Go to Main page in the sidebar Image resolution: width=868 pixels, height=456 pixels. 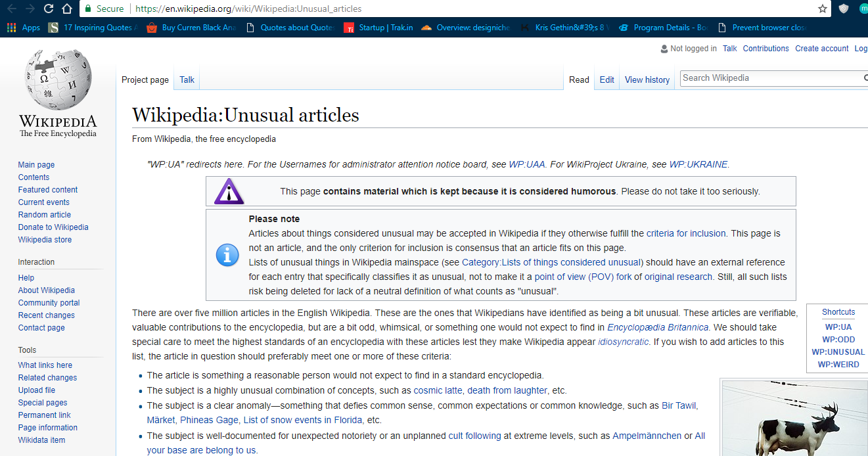(x=36, y=165)
